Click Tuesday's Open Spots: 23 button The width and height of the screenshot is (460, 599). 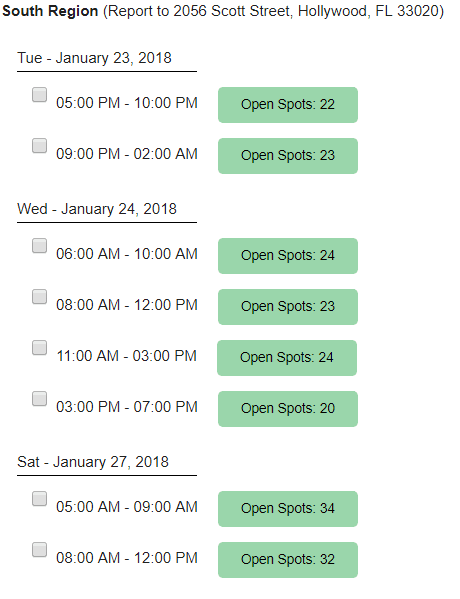click(288, 156)
